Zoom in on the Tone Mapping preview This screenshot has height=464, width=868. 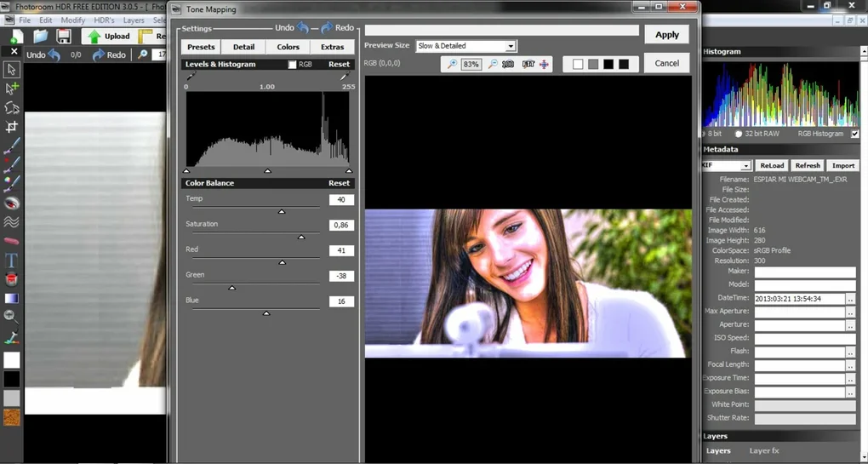452,64
